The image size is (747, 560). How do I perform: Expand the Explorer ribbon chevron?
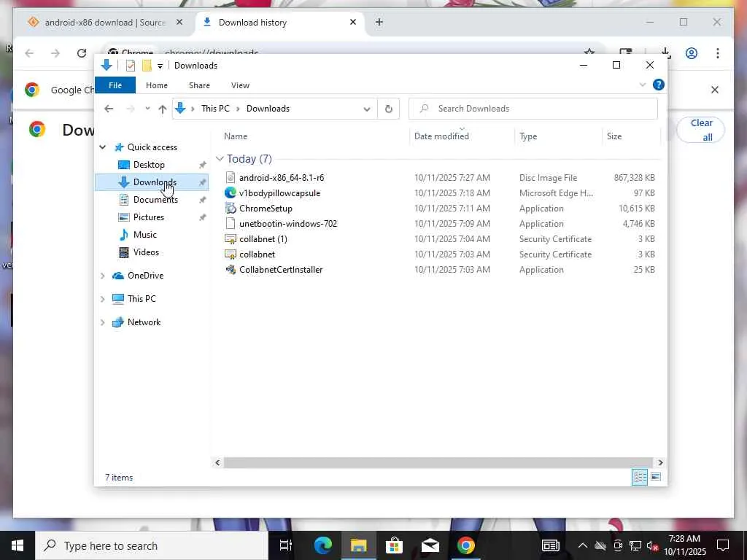click(x=642, y=85)
